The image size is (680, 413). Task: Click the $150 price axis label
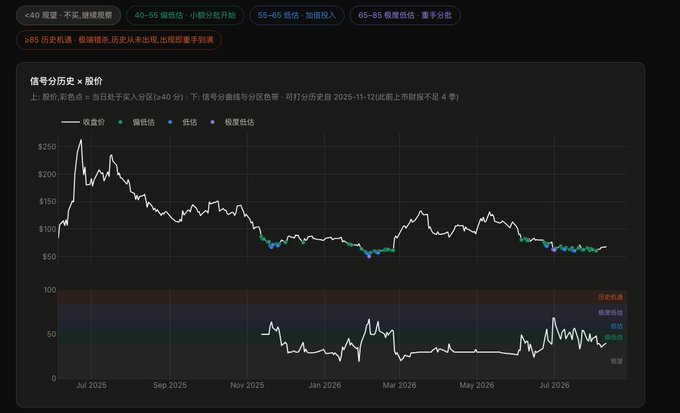tap(47, 201)
